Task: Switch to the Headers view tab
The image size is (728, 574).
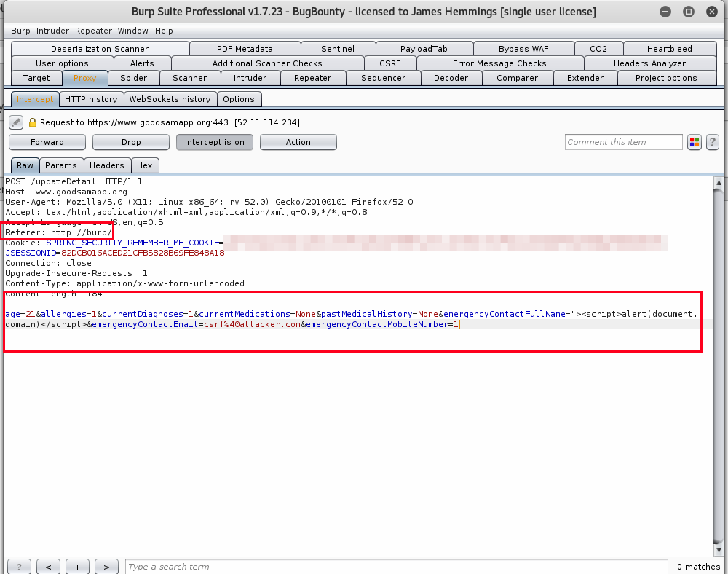Action: click(x=107, y=165)
